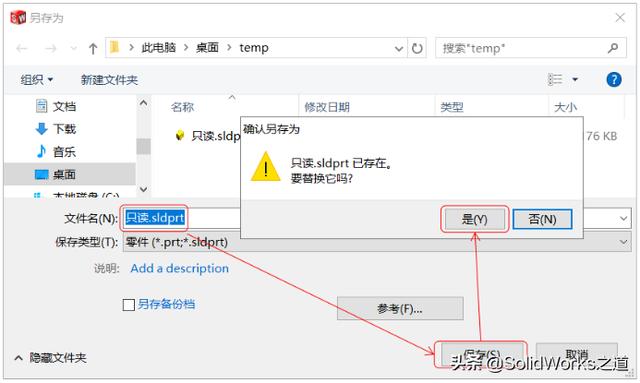This screenshot has width=640, height=383.
Task: Close the 另存为 dialog
Action: coord(620,18)
